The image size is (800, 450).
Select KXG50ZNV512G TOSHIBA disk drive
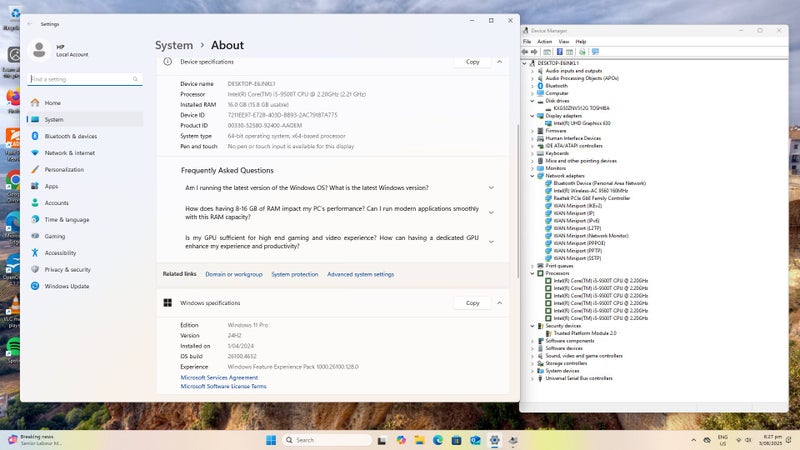pos(581,108)
